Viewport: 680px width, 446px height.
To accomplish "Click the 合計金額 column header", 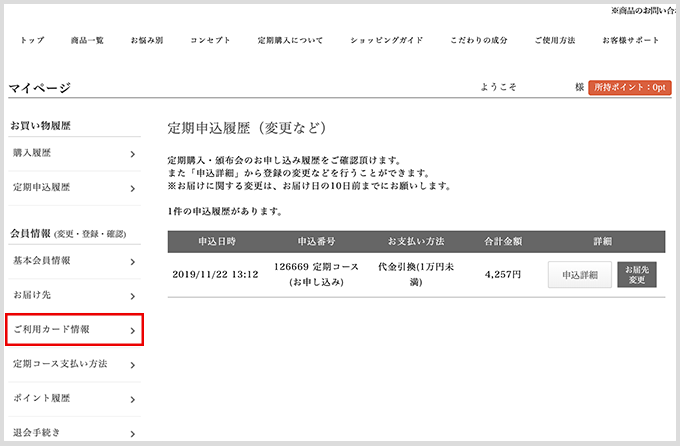I will (x=503, y=242).
